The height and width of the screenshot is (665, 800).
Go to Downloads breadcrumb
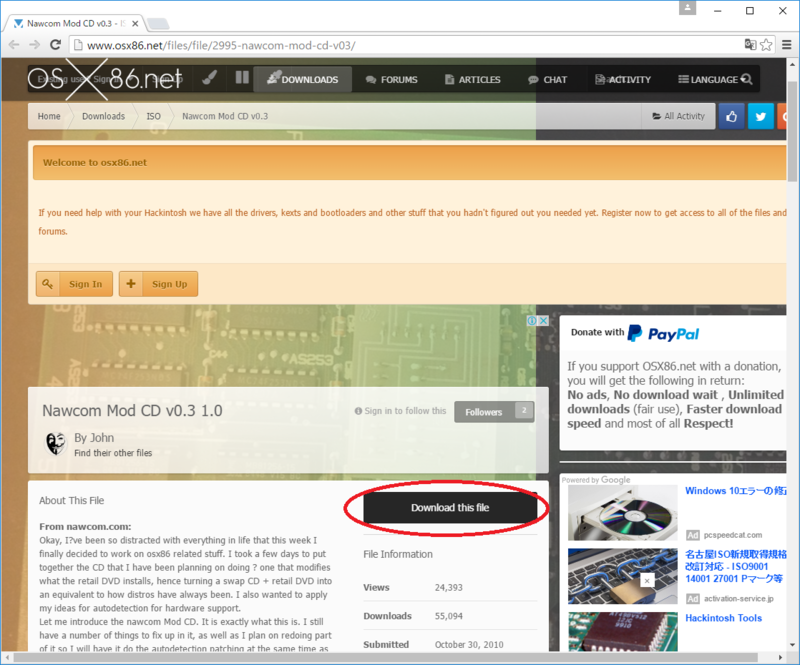point(104,116)
